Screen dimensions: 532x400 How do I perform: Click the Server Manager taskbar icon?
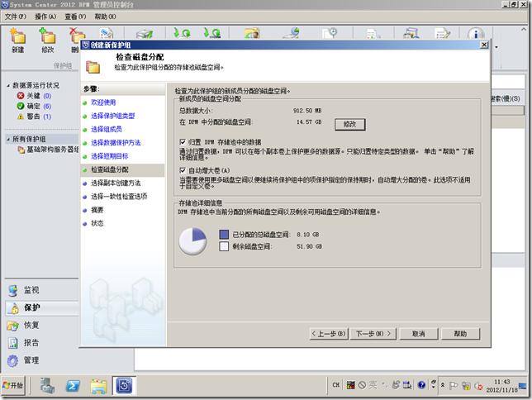pos(47,386)
